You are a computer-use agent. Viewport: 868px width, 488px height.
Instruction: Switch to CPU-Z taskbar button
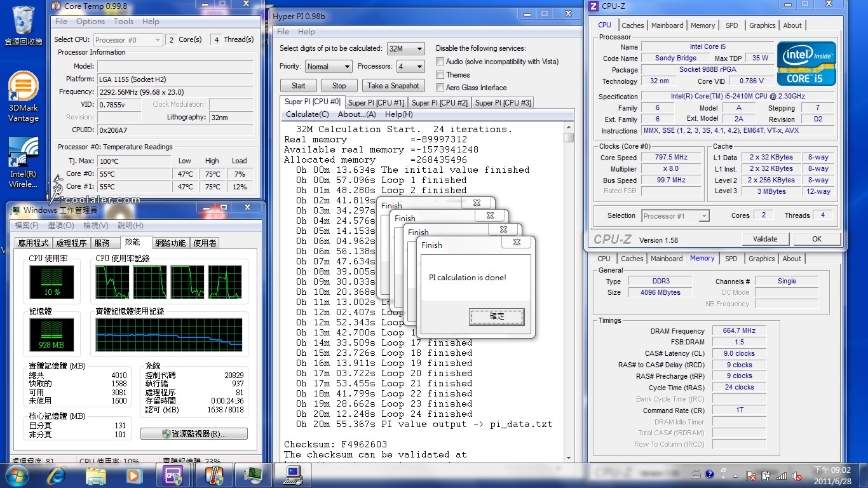(x=173, y=475)
